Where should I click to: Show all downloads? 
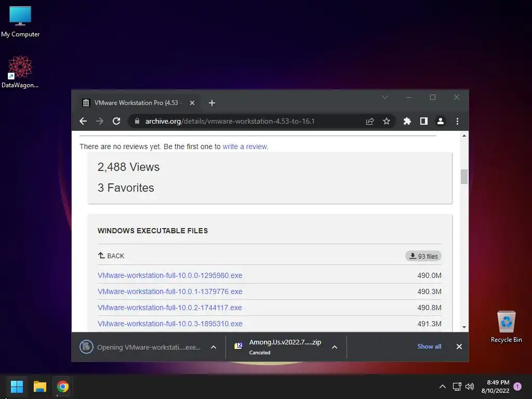pyautogui.click(x=429, y=347)
